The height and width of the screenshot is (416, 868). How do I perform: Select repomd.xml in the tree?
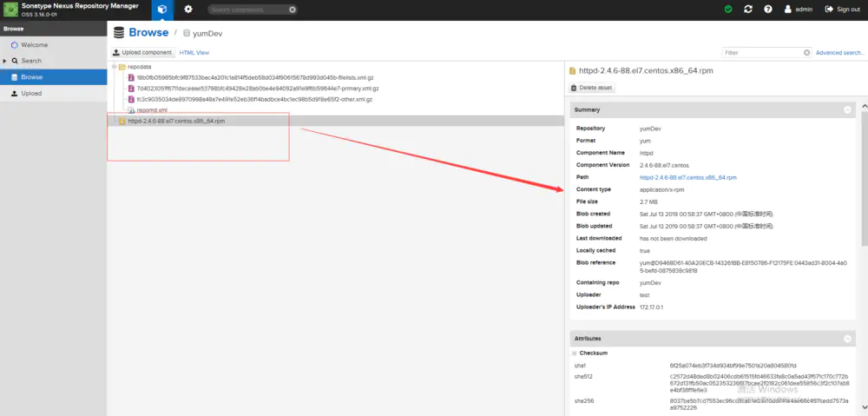(152, 110)
